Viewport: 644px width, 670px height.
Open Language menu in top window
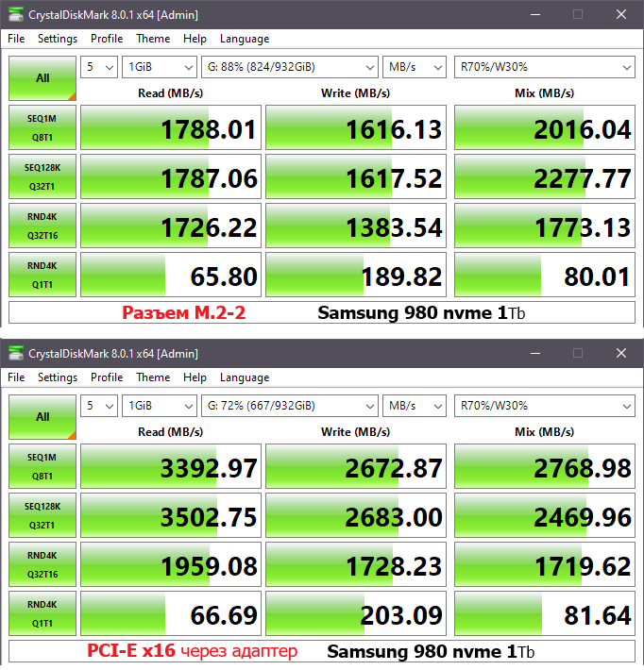point(245,39)
